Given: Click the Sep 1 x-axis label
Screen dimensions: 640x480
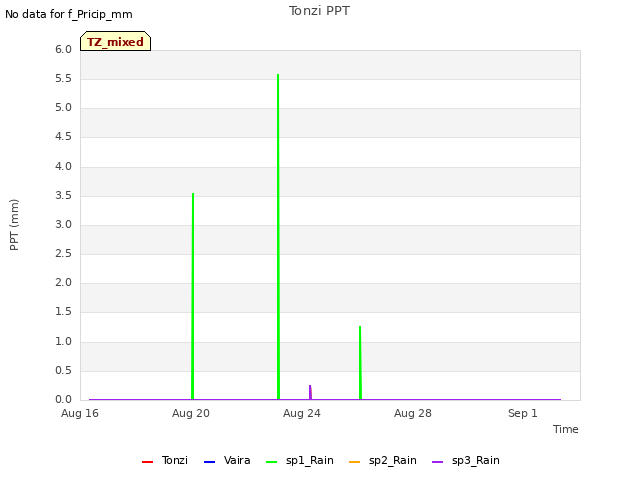Looking at the screenshot, I should point(523,413).
